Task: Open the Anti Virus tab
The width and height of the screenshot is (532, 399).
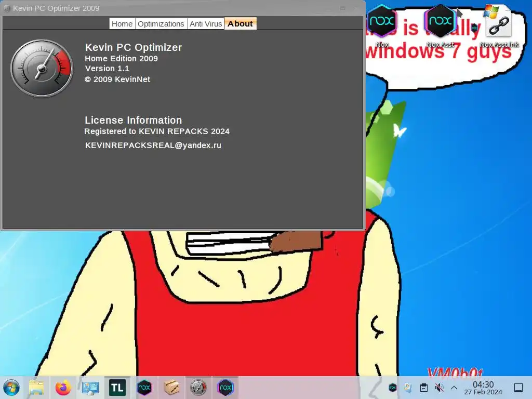Action: click(x=206, y=24)
